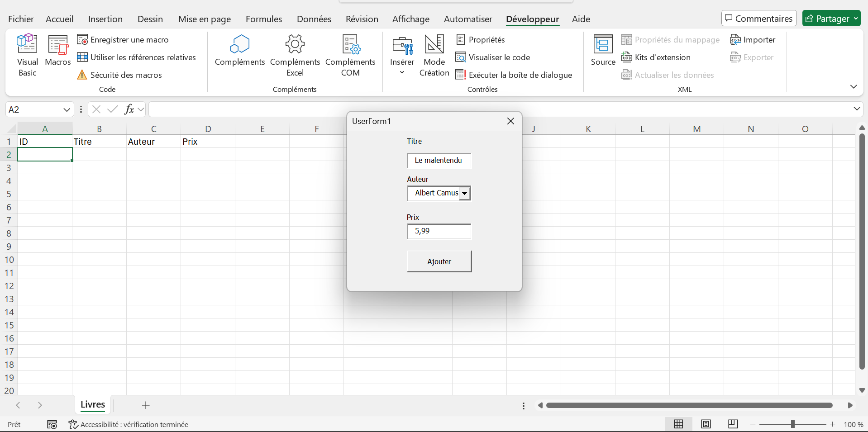Switch to Normal view
Screen dimensions: 868x432
[x=678, y=424]
